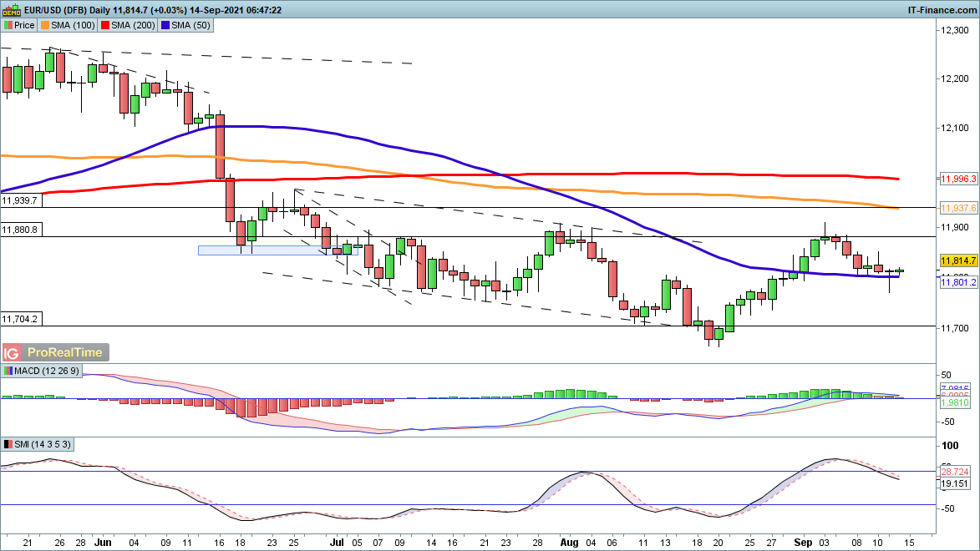The height and width of the screenshot is (551, 980).
Task: Click the yellow current price tag 11,814.7
Action: [x=958, y=260]
